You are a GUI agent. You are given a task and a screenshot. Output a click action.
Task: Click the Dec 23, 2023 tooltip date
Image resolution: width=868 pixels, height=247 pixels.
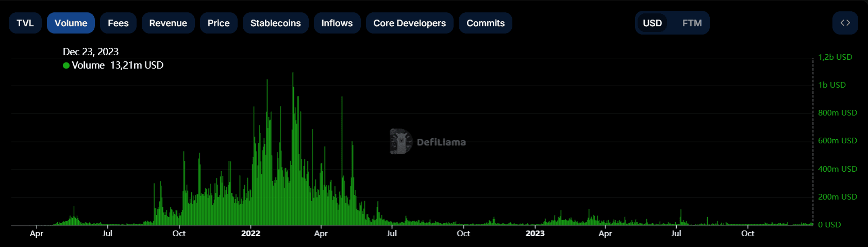91,52
